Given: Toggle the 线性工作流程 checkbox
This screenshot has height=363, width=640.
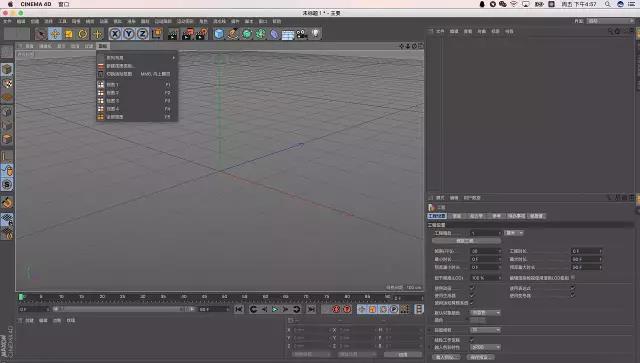Looking at the screenshot, I should point(472,339).
